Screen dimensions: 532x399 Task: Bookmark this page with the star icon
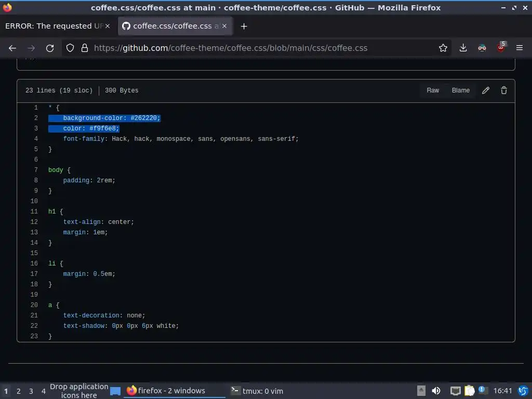tap(443, 48)
